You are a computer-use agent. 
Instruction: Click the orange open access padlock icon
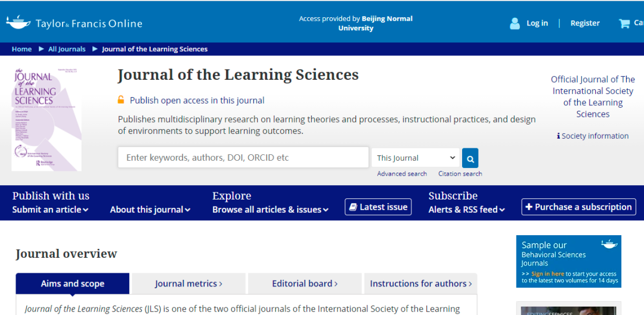click(x=121, y=100)
